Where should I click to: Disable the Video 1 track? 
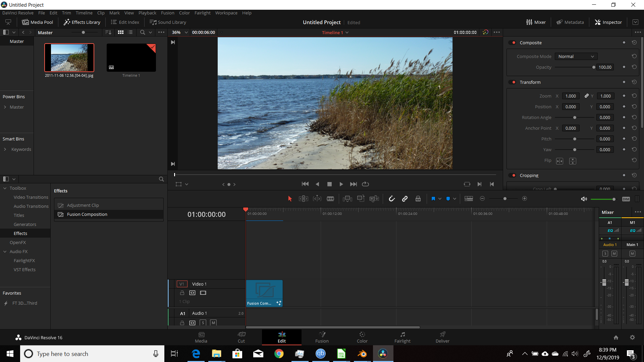[203, 293]
